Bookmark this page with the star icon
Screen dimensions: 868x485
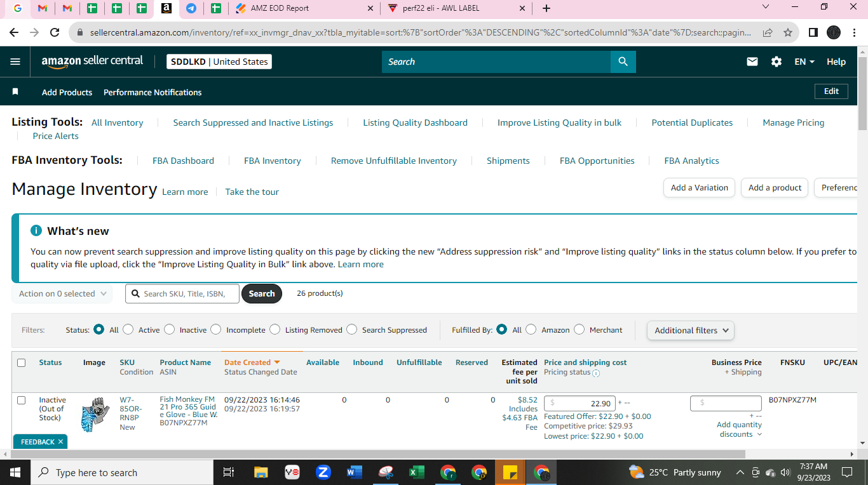[788, 32]
